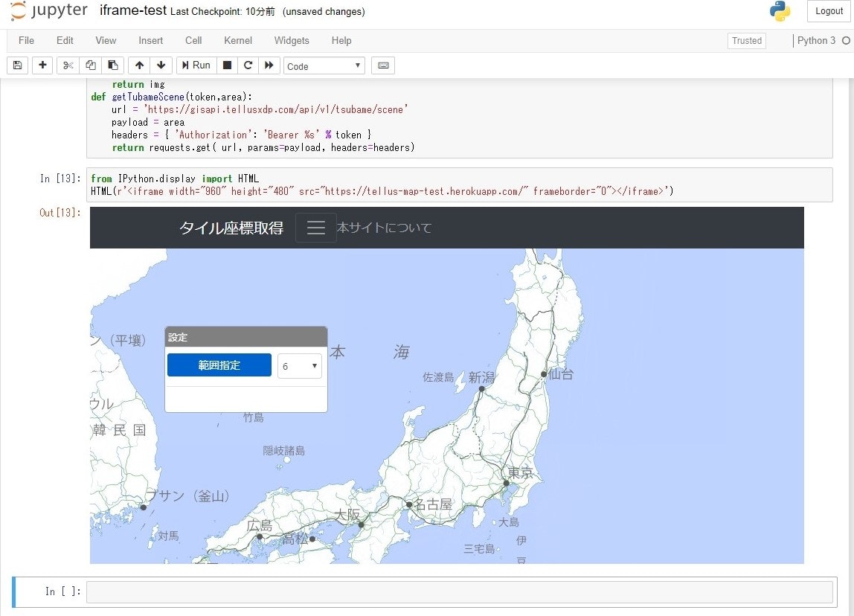Rename notebook title iframe-test
854x616 pixels.
pyautogui.click(x=133, y=10)
